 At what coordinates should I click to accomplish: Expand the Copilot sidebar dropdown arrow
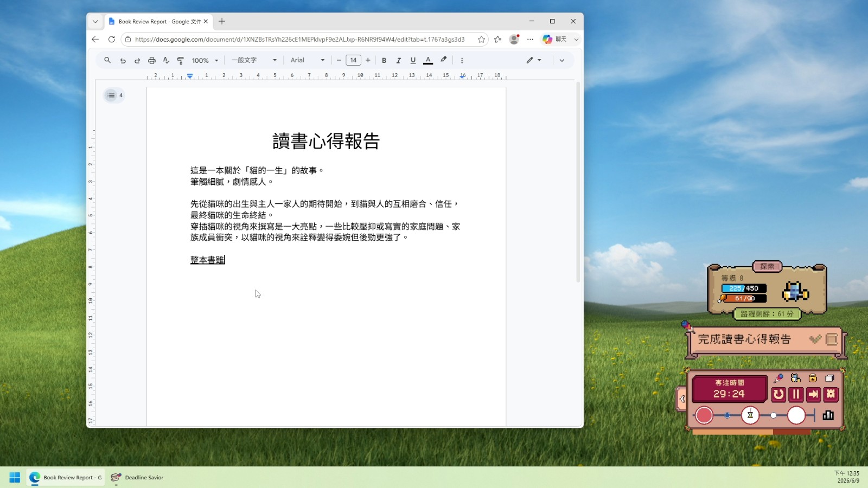tap(576, 39)
